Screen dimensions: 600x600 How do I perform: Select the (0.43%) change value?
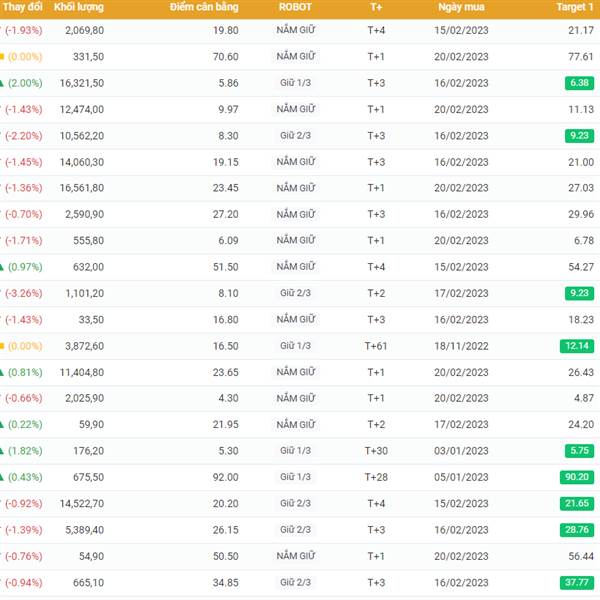[25, 477]
